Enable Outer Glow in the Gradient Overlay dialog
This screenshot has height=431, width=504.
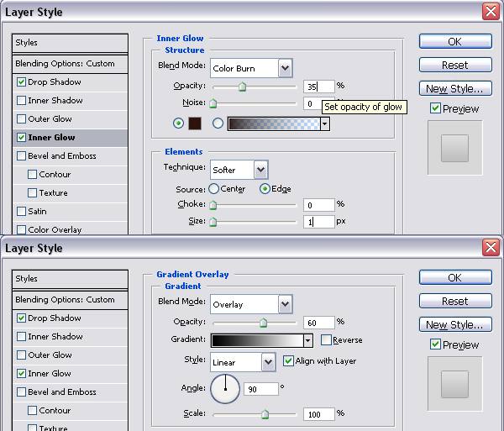tap(21, 355)
